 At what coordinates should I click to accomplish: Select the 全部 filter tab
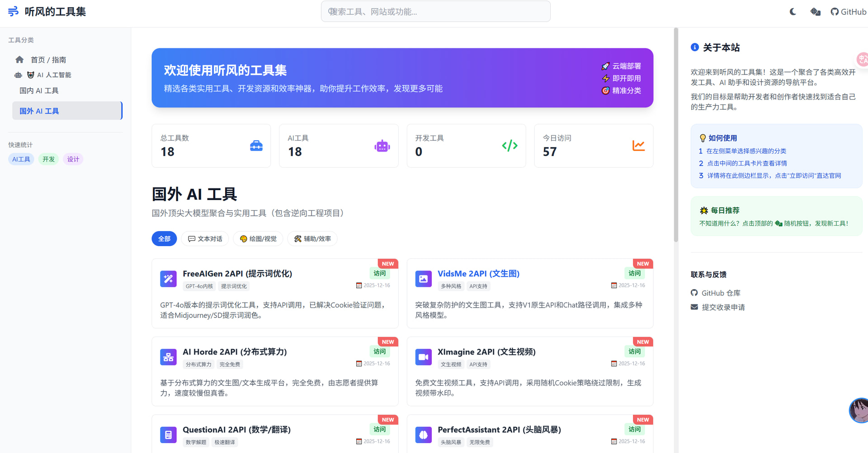(164, 238)
